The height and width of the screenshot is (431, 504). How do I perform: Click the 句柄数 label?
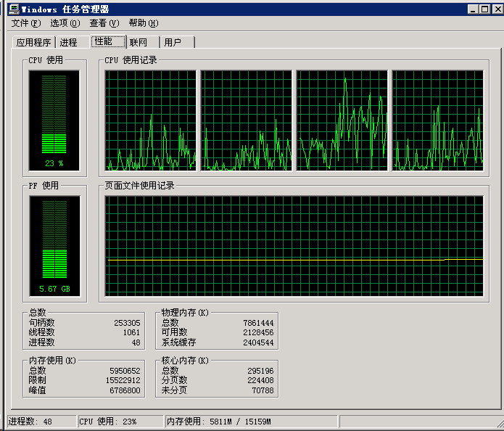tap(42, 323)
